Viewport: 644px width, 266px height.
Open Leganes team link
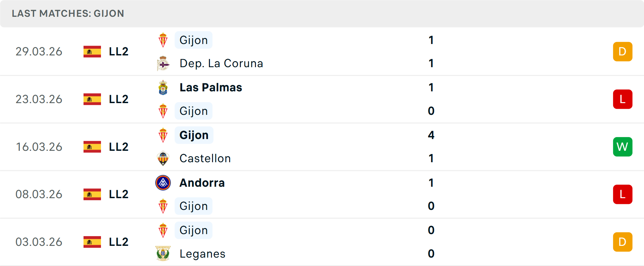click(202, 254)
